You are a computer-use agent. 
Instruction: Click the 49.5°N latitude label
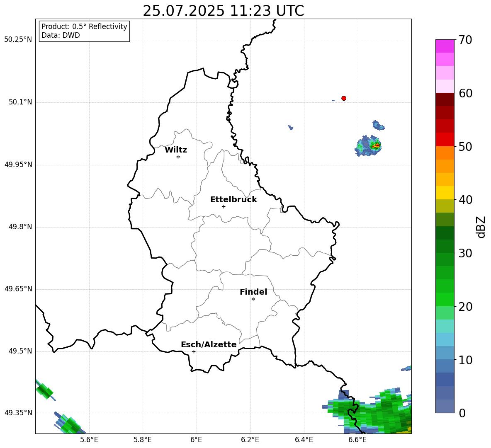20,351
